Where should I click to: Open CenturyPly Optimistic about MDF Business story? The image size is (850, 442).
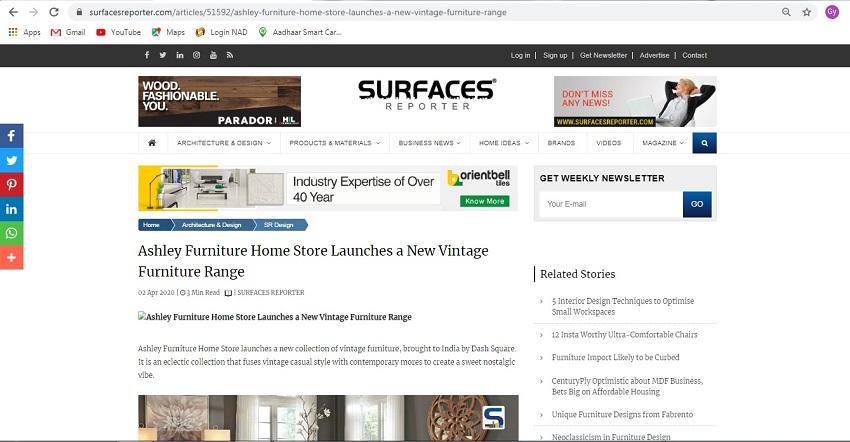627,386
